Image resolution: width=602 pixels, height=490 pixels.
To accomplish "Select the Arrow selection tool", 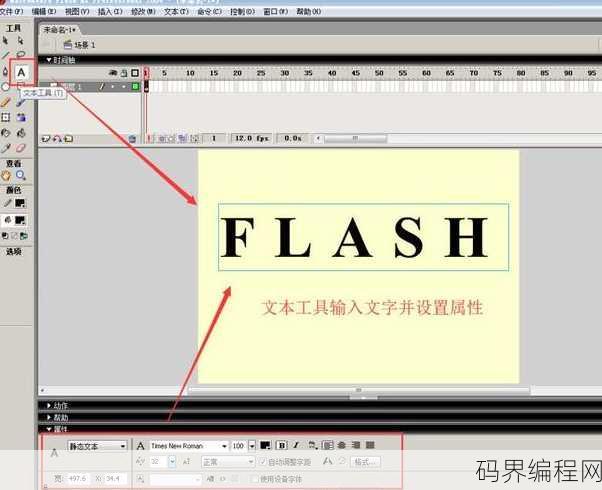I will pyautogui.click(x=5, y=40).
